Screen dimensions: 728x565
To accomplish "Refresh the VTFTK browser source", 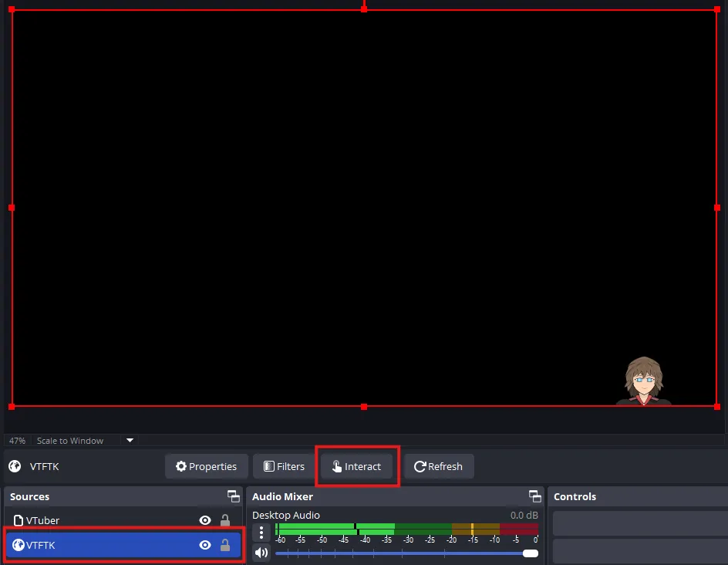I will click(x=438, y=466).
